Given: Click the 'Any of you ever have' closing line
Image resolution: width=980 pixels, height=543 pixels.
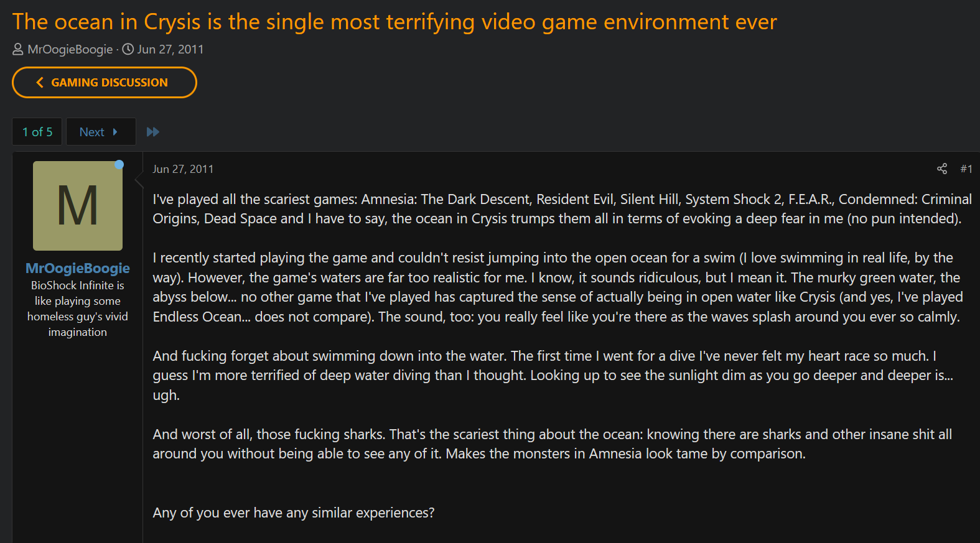Looking at the screenshot, I should pos(294,513).
